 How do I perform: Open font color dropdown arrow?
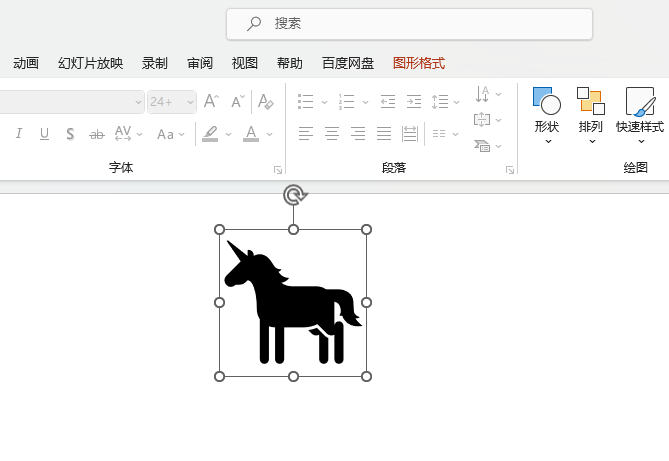click(269, 134)
